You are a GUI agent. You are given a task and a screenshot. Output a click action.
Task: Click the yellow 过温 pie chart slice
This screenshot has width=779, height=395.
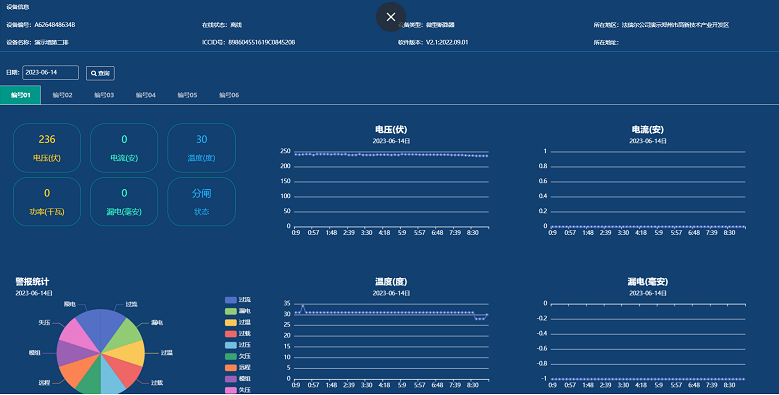pyautogui.click(x=127, y=353)
